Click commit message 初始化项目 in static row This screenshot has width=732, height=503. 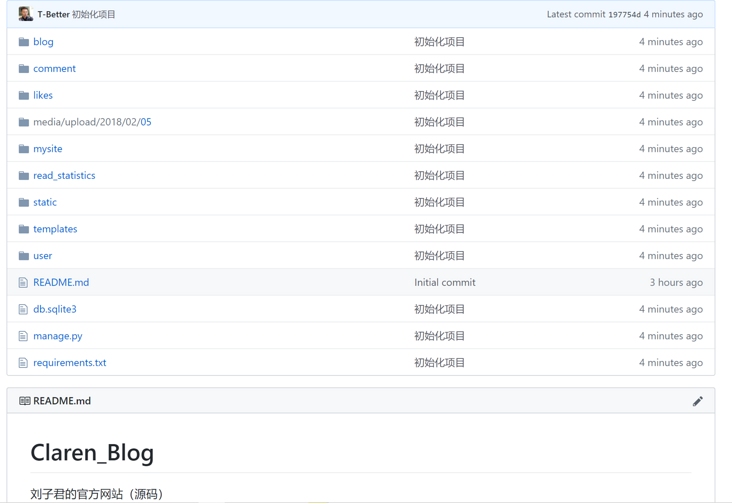(439, 202)
